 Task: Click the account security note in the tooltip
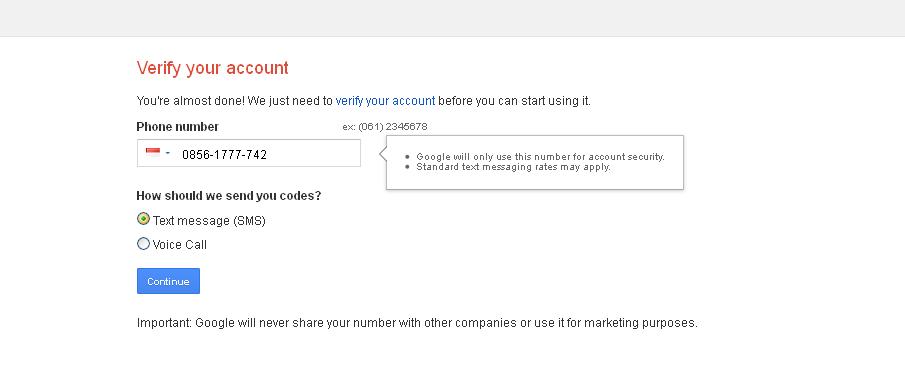tap(541, 156)
